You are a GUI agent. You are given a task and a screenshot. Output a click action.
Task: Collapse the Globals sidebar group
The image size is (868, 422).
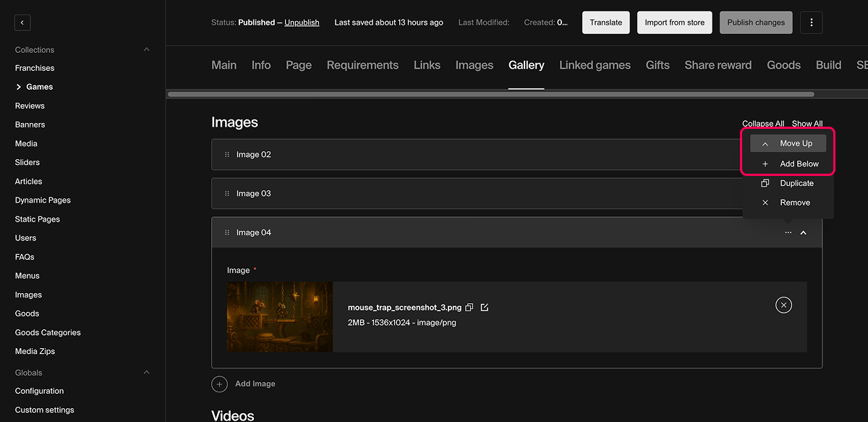click(147, 373)
